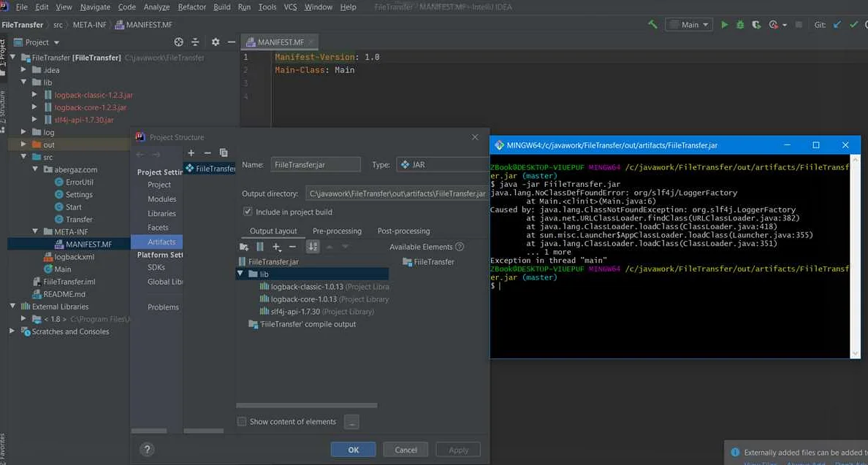Commit changes via the Git checkmark icon
The image size is (868, 465).
click(853, 24)
